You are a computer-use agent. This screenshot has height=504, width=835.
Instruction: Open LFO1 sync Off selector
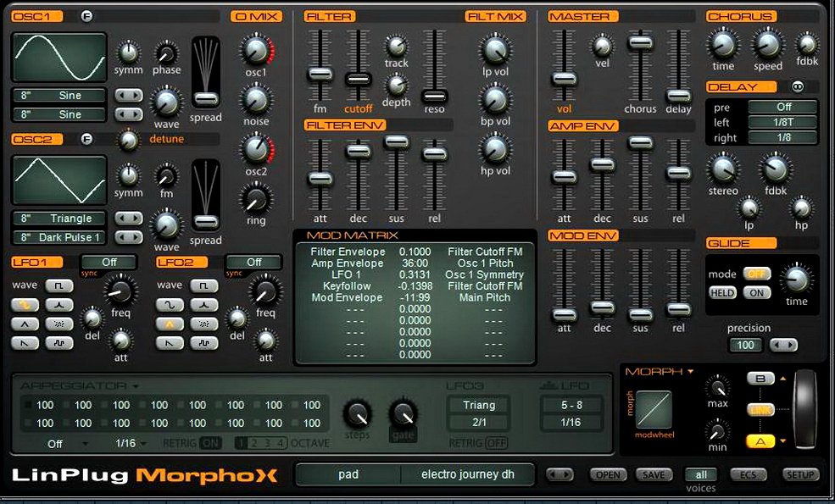(109, 262)
